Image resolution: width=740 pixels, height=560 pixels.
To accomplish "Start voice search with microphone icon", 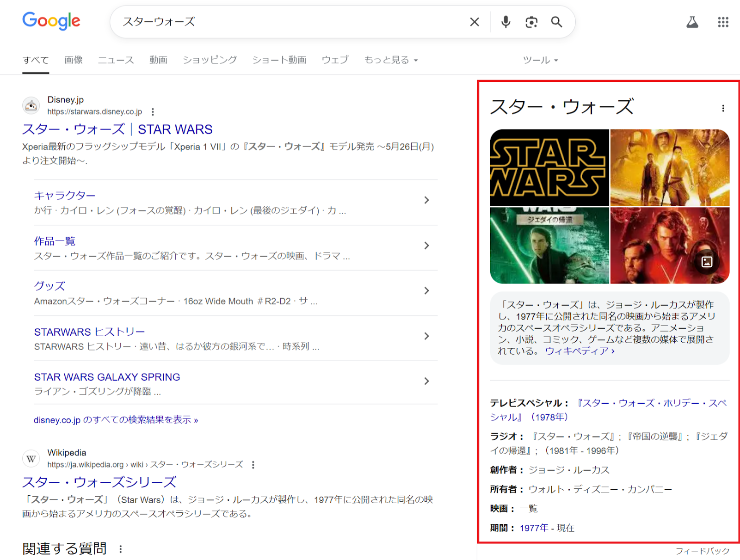I will tap(506, 22).
